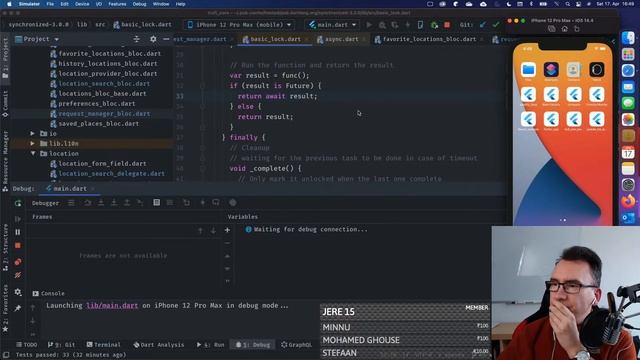The image size is (640, 360).
Task: Open the Git tool window at bottom
Action: [61, 345]
